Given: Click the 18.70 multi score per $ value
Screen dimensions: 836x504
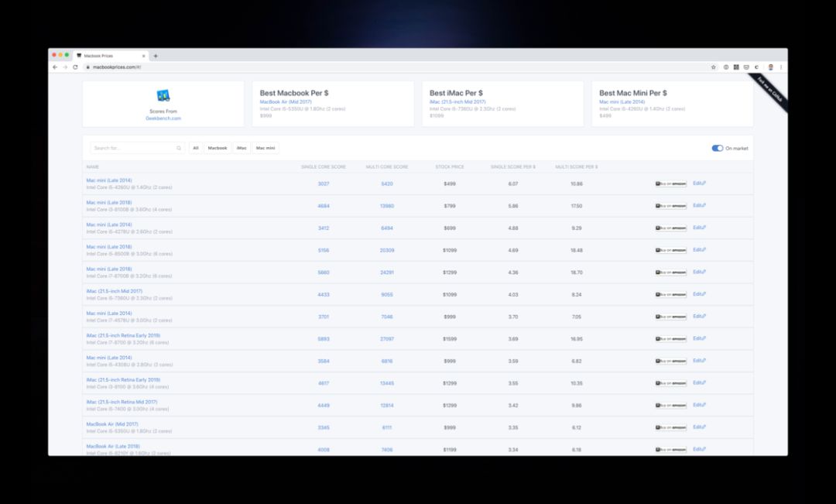Looking at the screenshot, I should coord(577,272).
